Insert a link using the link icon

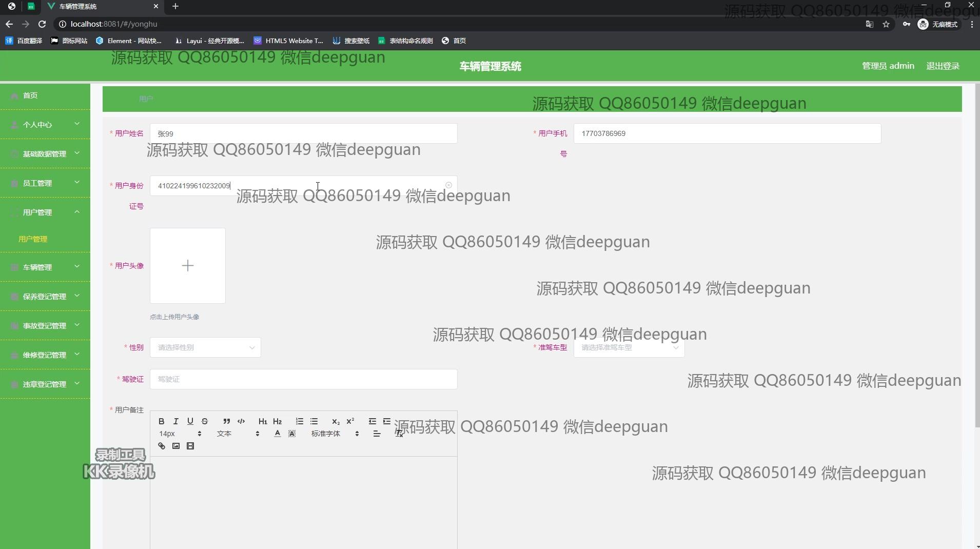point(161,446)
